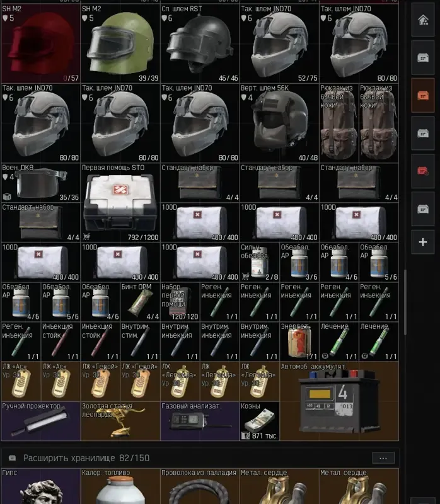This screenshot has width=440, height=504.
Task: Add new storage with the plus button
Action: pyautogui.click(x=422, y=242)
